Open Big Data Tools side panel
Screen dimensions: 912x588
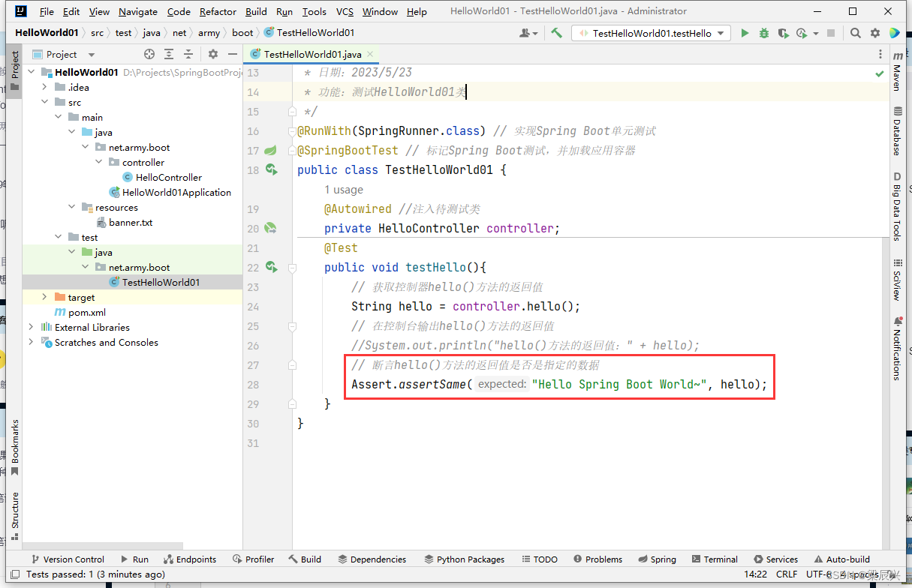pos(897,206)
